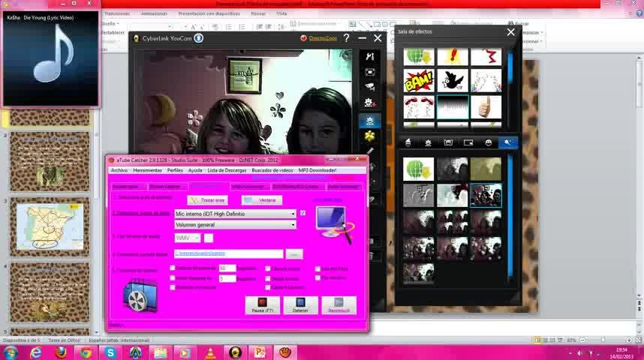The height and width of the screenshot is (360, 644).
Task: Click the Reproducir button
Action: coord(339,305)
